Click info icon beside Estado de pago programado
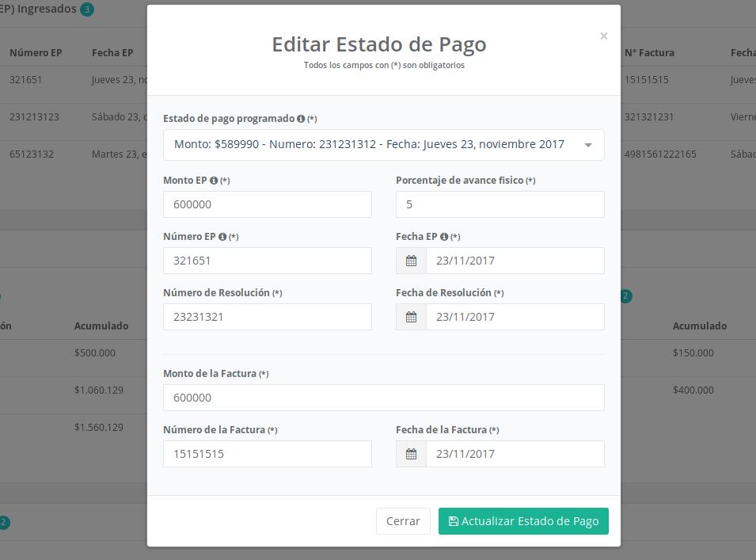 click(x=301, y=119)
